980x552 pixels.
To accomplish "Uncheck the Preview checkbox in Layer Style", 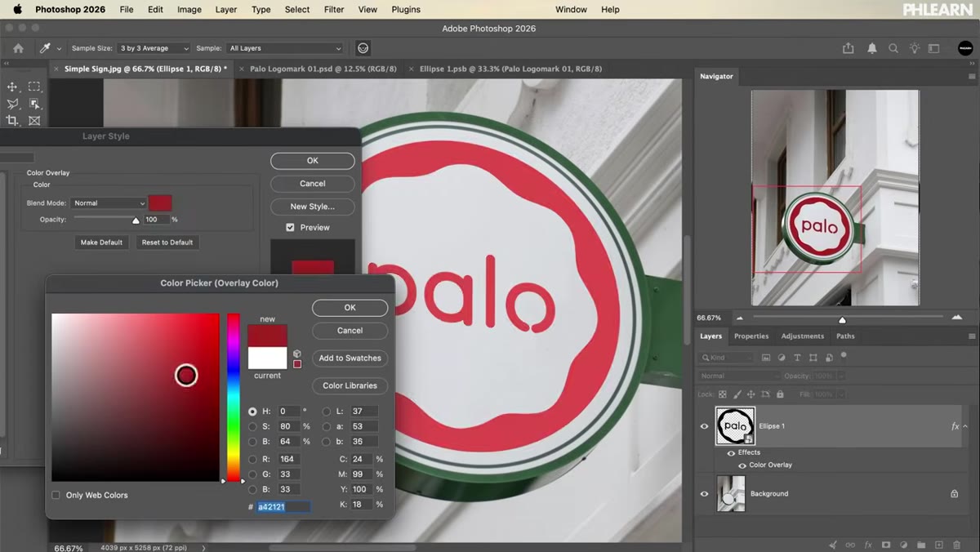I will coord(290,228).
